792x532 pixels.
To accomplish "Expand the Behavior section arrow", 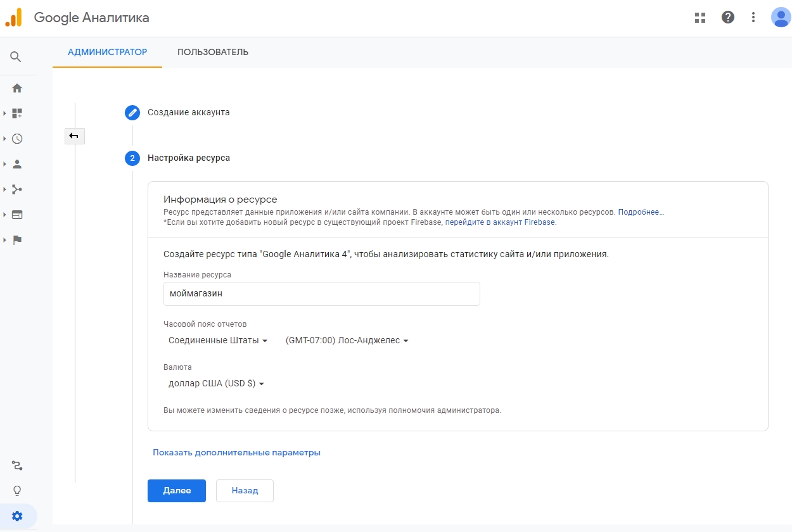I will (x=4, y=215).
